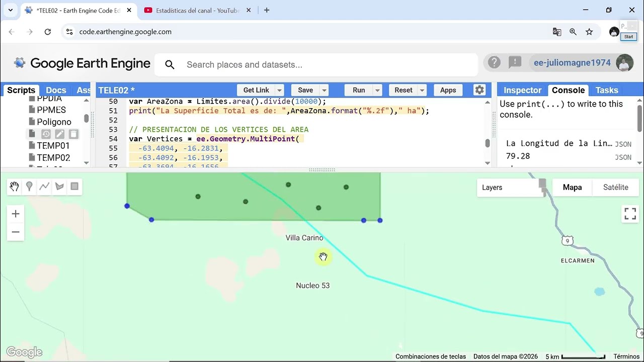644x362 pixels.
Task: Open the Help question mark menu
Action: [495, 62]
